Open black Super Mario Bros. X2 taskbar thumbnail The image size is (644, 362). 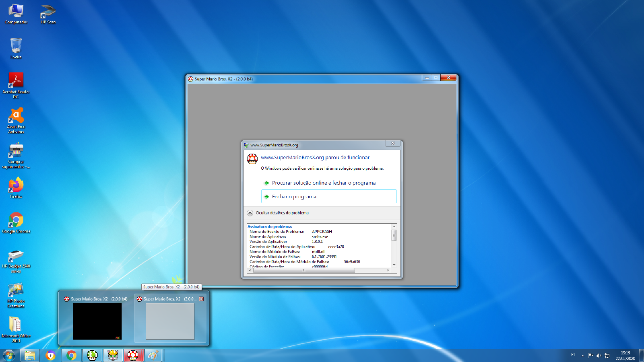coord(97,321)
